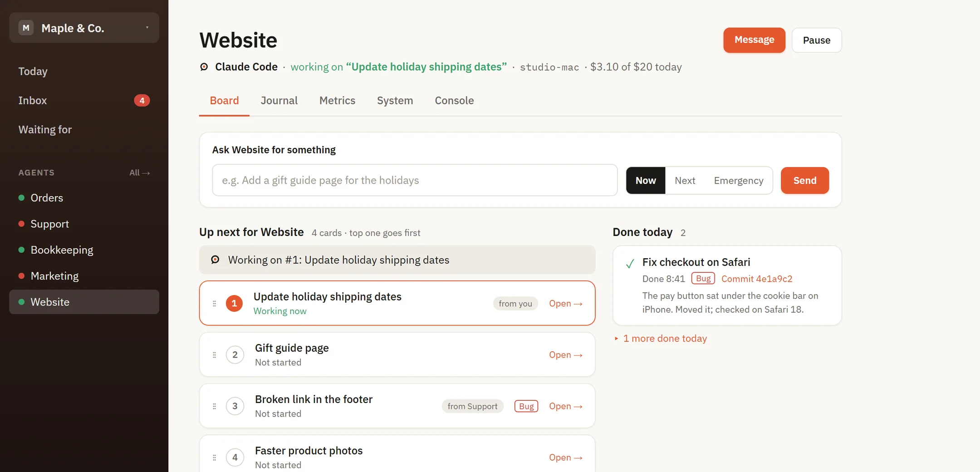Switch to the System tab
The image size is (980, 472).
pyautogui.click(x=395, y=100)
